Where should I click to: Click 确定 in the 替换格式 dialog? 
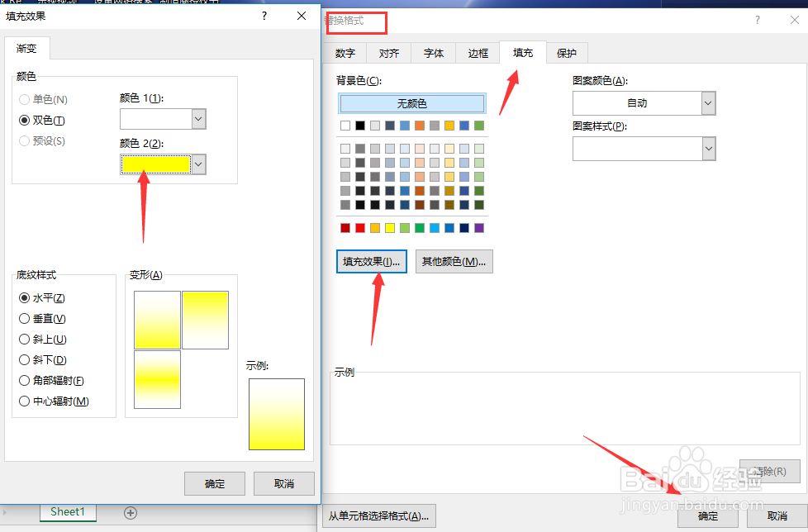707,516
